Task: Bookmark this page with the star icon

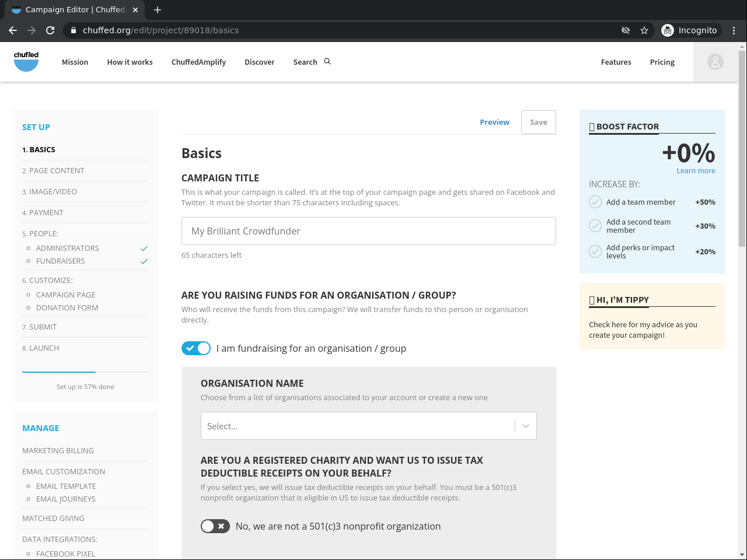Action: [x=644, y=30]
